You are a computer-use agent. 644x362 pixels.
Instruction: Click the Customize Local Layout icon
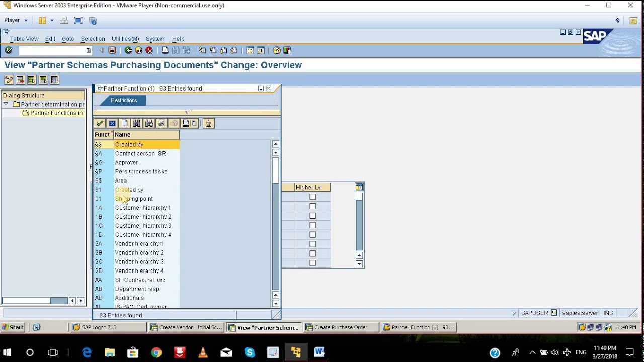(287, 50)
